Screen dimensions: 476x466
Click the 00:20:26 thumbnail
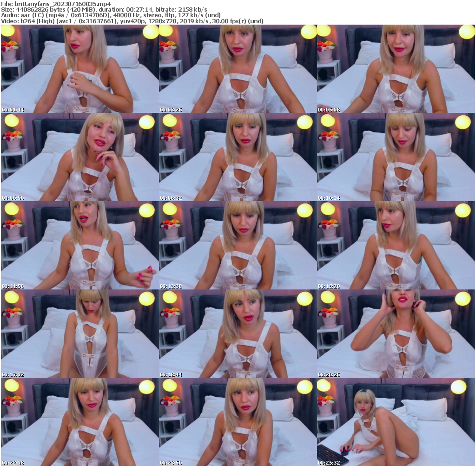coord(397,332)
